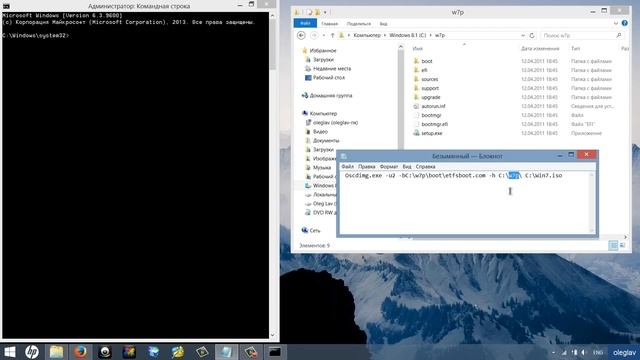The image size is (640, 360).
Task: Open the Поделиться ribbon tab
Action: pyautogui.click(x=359, y=24)
